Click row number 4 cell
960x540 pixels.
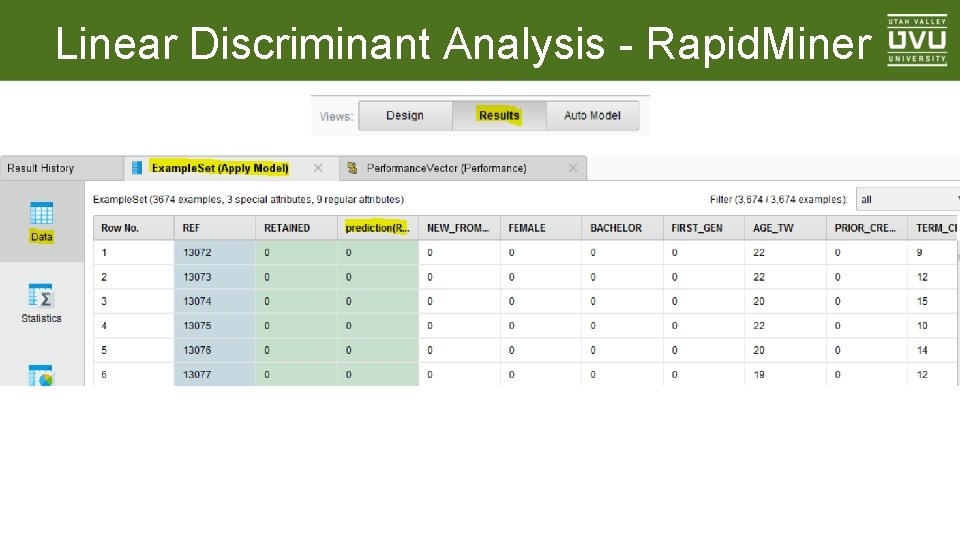[133, 326]
